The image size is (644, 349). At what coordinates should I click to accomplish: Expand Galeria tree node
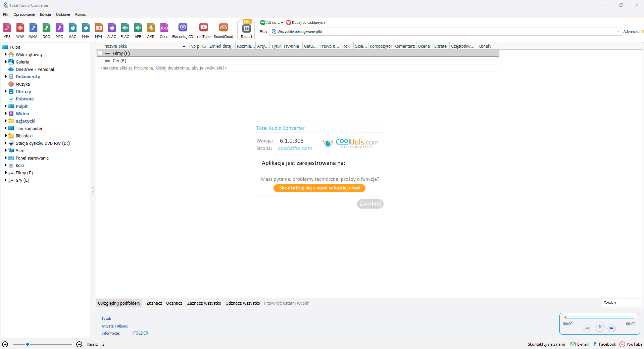[6, 62]
